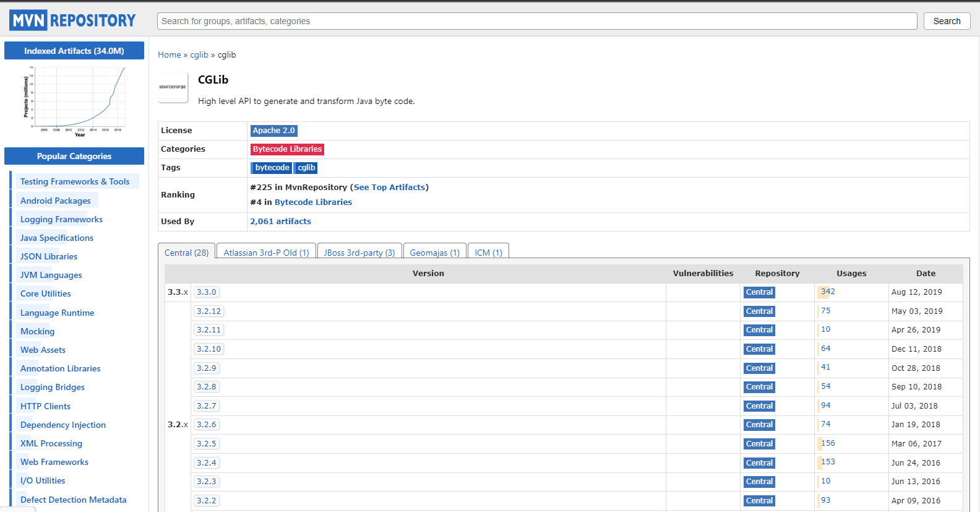This screenshot has width=980, height=512.
Task: Open Web Assets category
Action: (43, 350)
